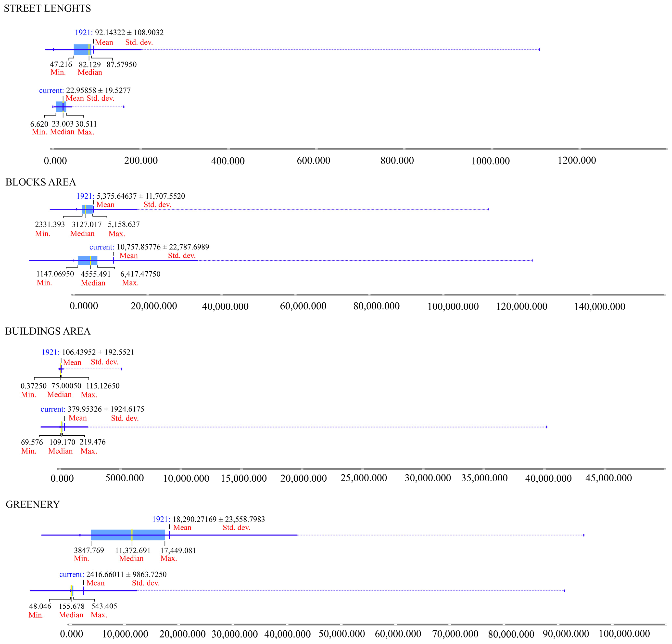The height and width of the screenshot is (644, 672).
Task: Click the 600.000 tick on street lengths axis
Action: click(x=313, y=160)
